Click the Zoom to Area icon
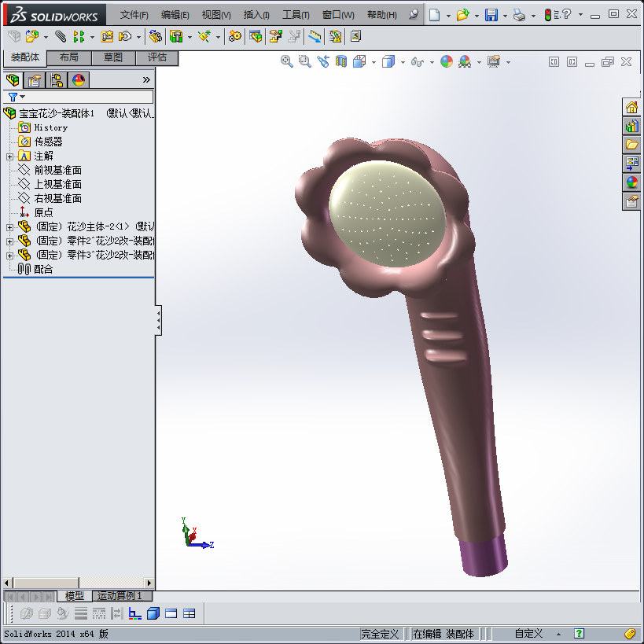The width and height of the screenshot is (644, 644). click(x=305, y=62)
